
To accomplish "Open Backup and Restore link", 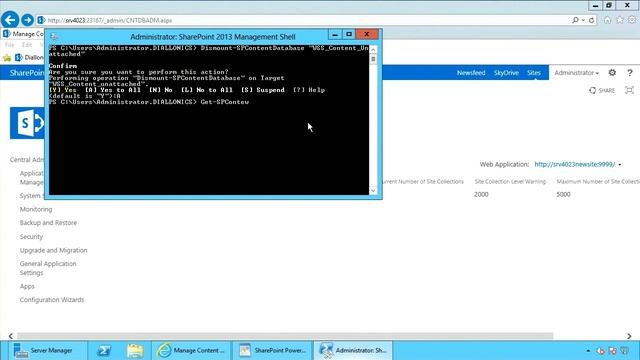I will click(x=48, y=222).
